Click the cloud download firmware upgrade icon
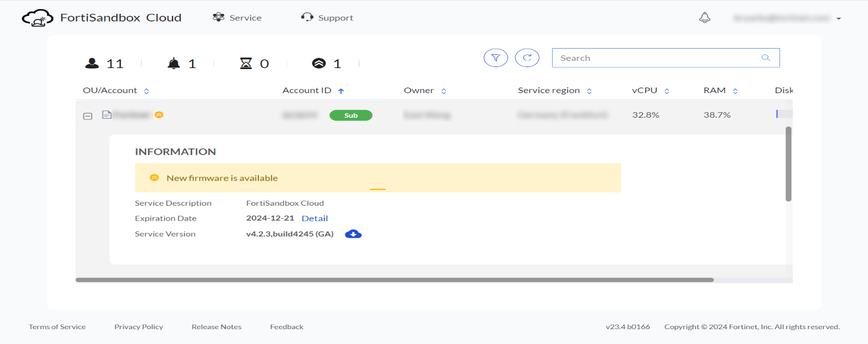Image resolution: width=868 pixels, height=344 pixels. point(353,234)
